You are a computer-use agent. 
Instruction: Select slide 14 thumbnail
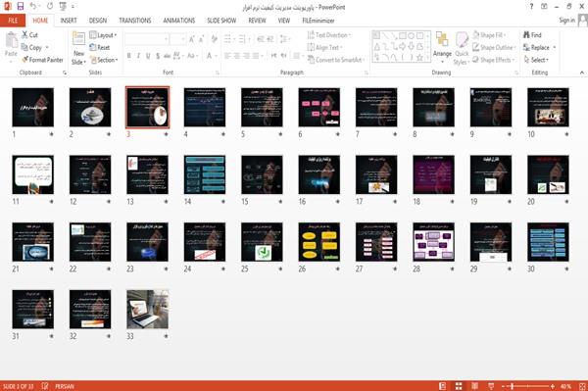(205, 174)
